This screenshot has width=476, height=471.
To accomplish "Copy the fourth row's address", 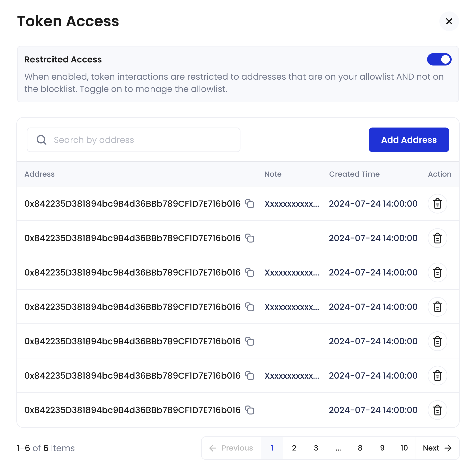I will [x=250, y=307].
